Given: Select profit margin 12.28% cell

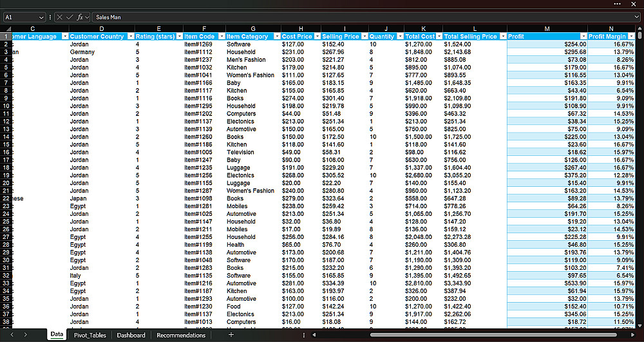Looking at the screenshot, I should pos(611,175).
